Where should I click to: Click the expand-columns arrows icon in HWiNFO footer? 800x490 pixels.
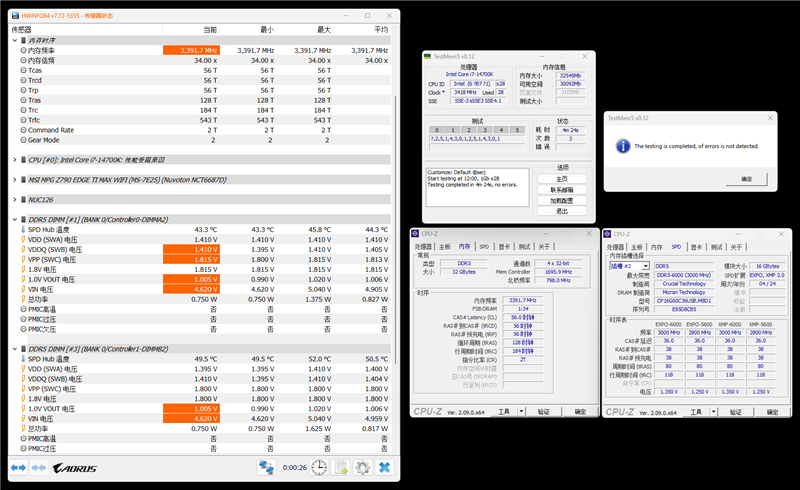click(x=18, y=468)
